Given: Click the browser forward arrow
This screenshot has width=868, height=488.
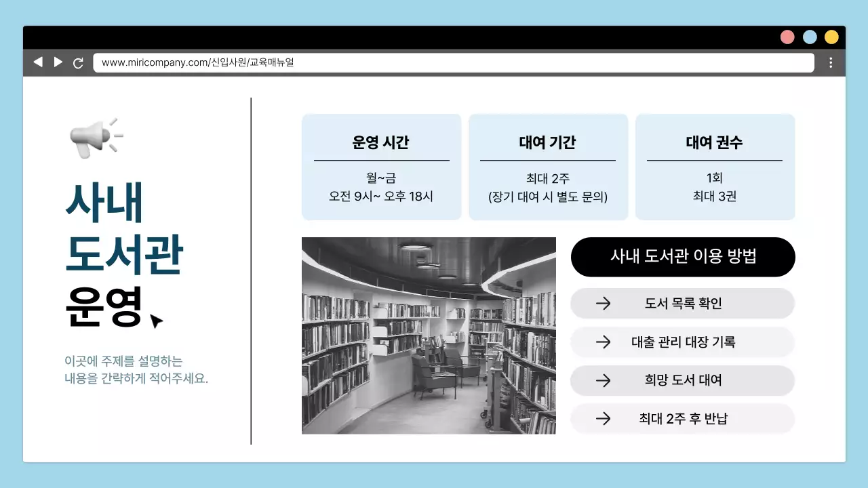Looking at the screenshot, I should [58, 62].
